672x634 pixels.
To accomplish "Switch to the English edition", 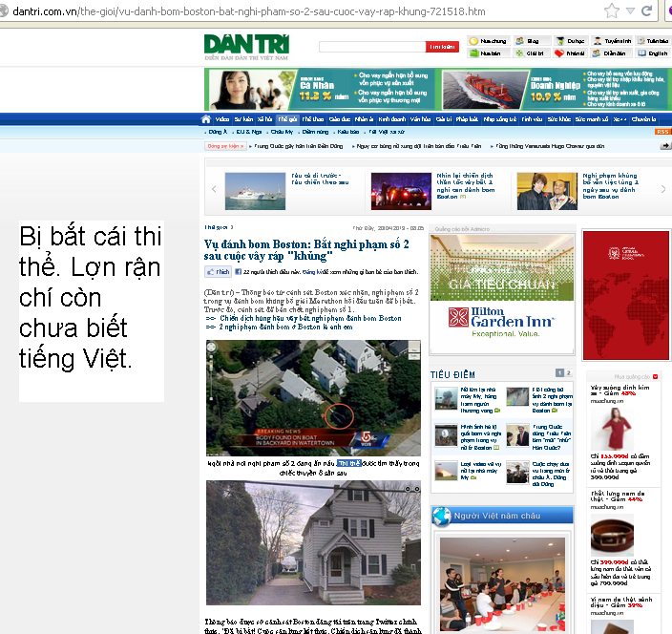I will 653,53.
